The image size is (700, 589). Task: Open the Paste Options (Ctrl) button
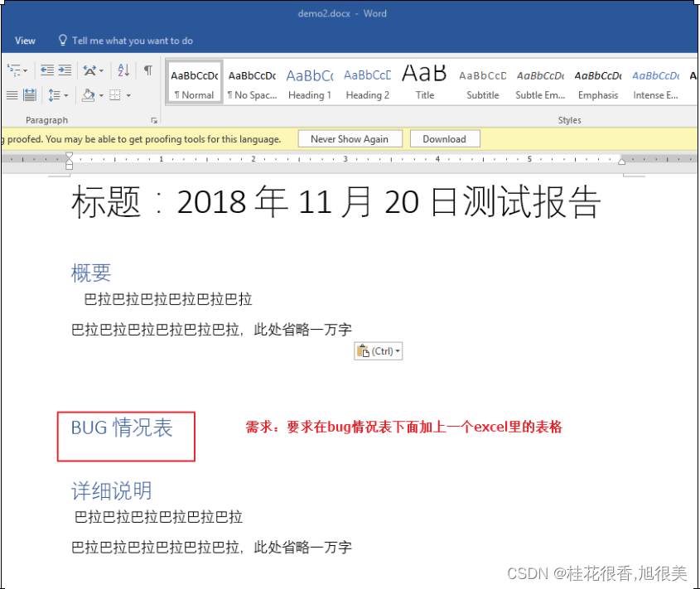378,351
